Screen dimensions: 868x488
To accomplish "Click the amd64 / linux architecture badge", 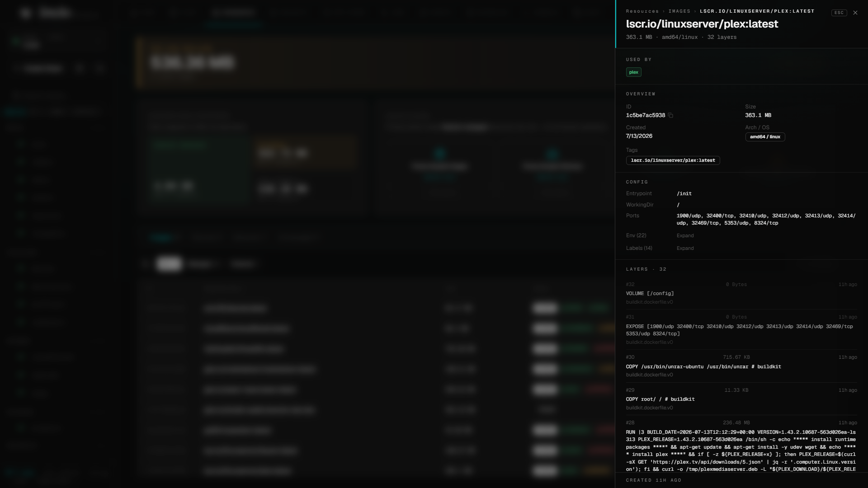I will click(765, 137).
